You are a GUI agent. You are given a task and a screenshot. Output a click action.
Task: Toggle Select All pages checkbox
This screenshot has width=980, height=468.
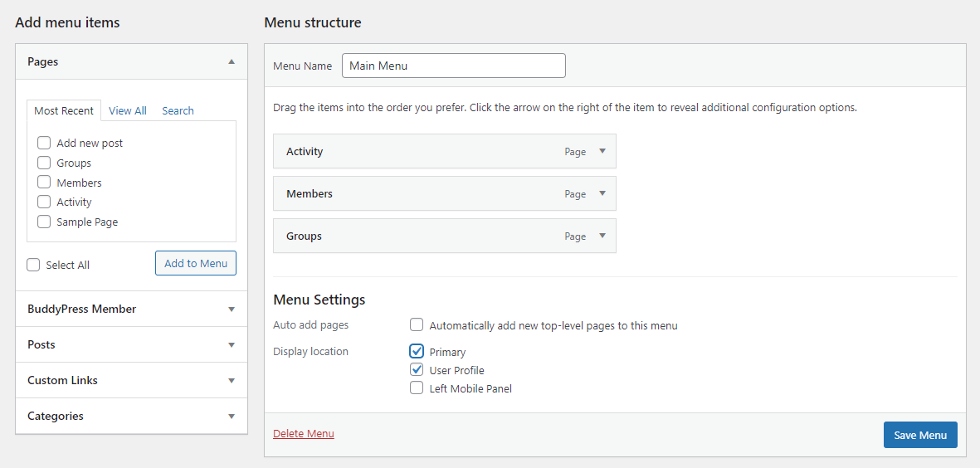33,265
